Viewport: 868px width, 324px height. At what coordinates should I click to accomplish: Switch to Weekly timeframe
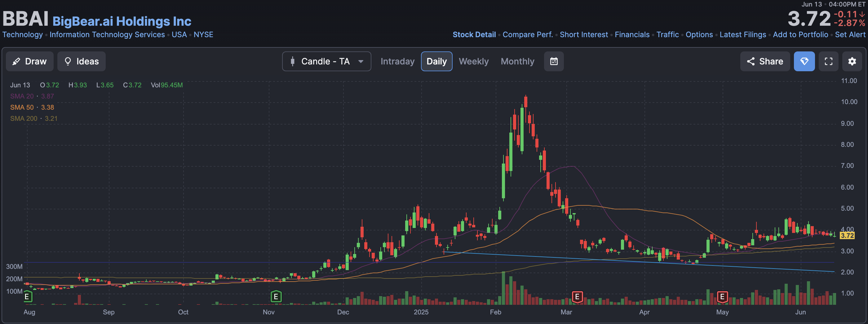pyautogui.click(x=473, y=61)
